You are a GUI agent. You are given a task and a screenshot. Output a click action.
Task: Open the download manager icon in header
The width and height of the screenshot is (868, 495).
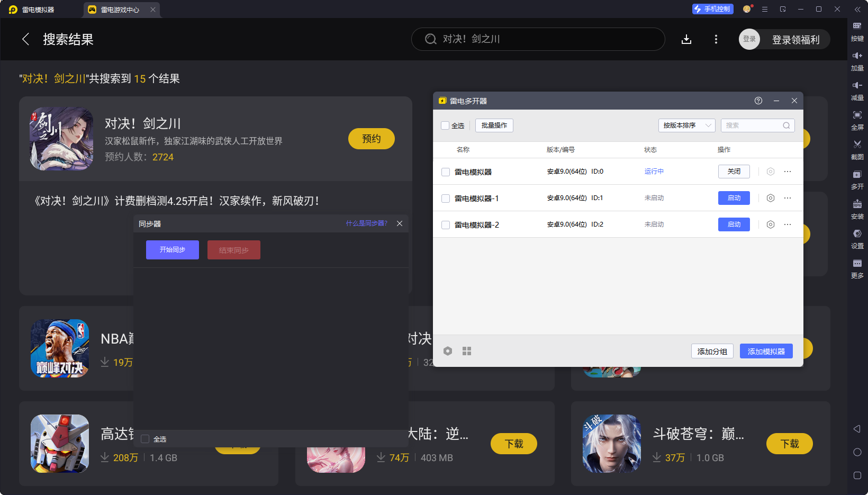click(686, 39)
